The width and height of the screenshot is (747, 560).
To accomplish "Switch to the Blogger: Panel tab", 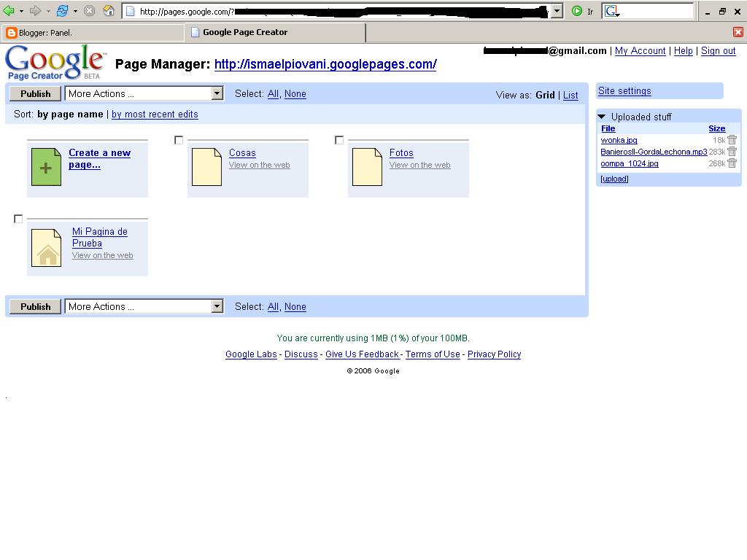I will pos(93,32).
